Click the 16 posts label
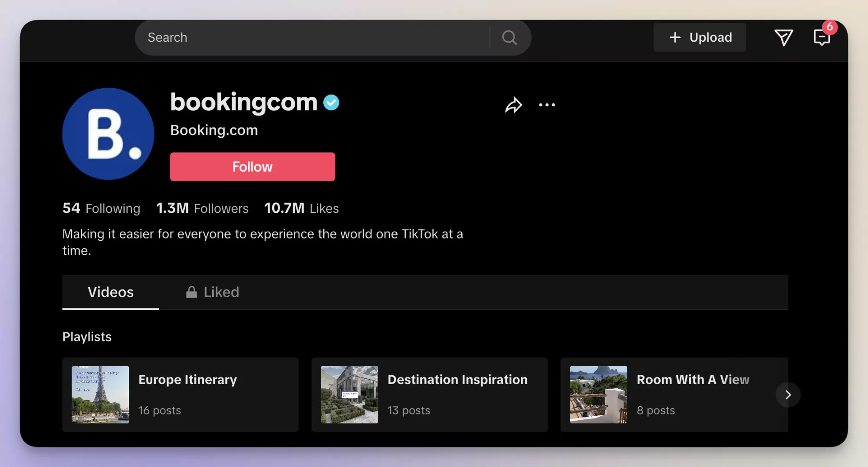Viewport: 868px width, 467px height. point(160,411)
